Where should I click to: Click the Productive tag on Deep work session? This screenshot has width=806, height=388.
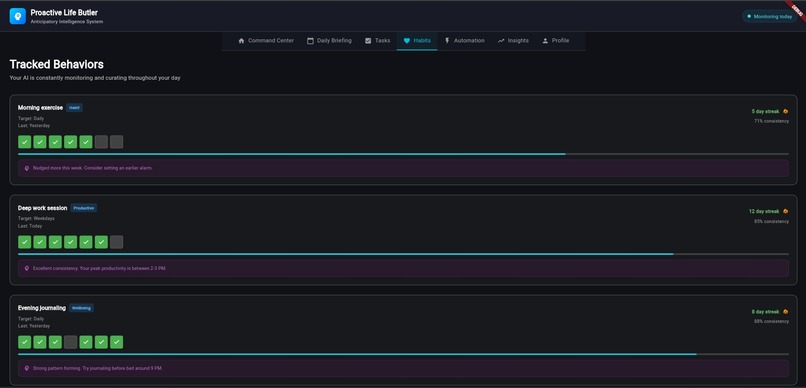click(x=84, y=208)
